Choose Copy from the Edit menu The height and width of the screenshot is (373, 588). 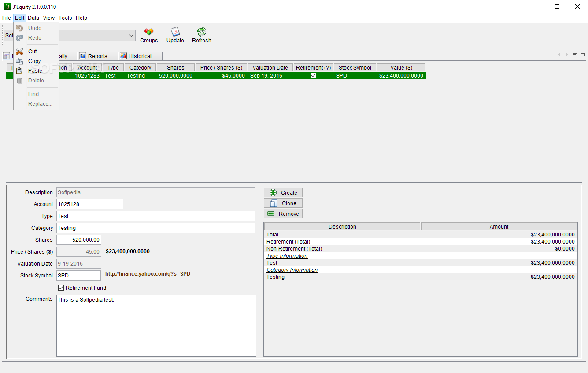pyautogui.click(x=37, y=61)
